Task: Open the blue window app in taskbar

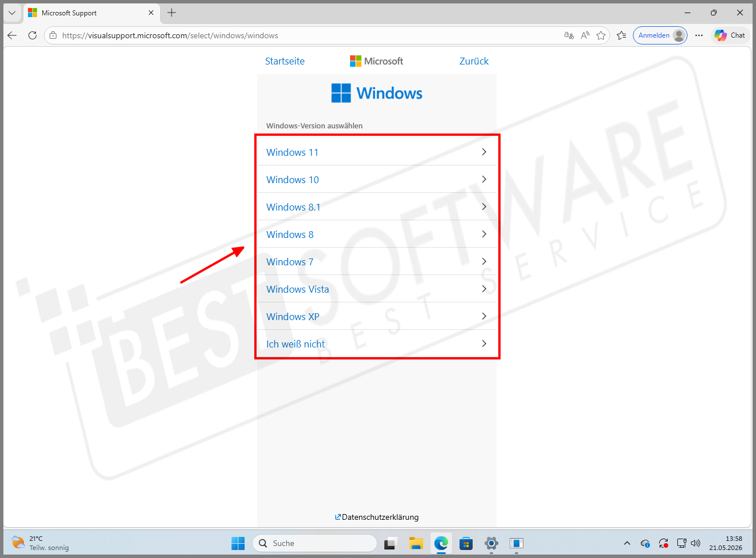Action: [517, 543]
